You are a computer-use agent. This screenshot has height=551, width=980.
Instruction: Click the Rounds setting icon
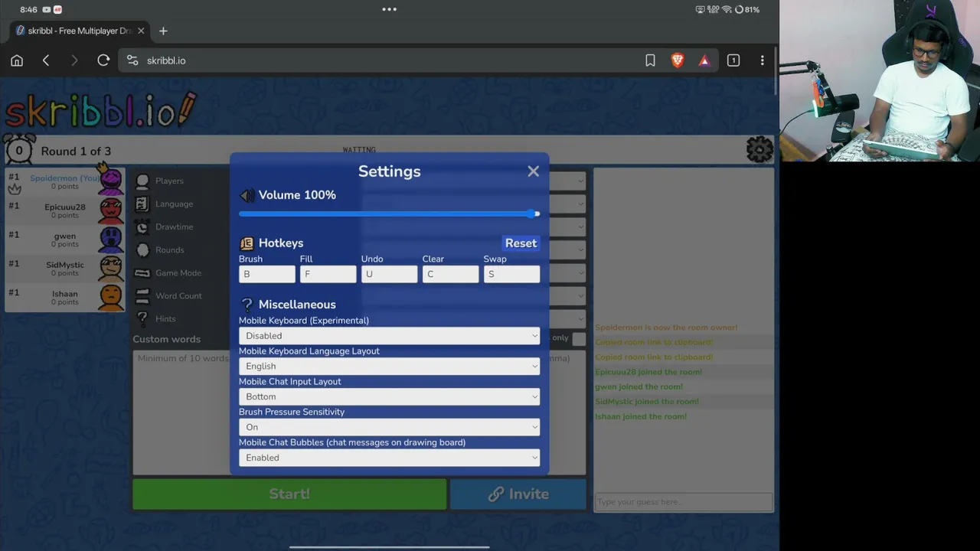tap(142, 250)
